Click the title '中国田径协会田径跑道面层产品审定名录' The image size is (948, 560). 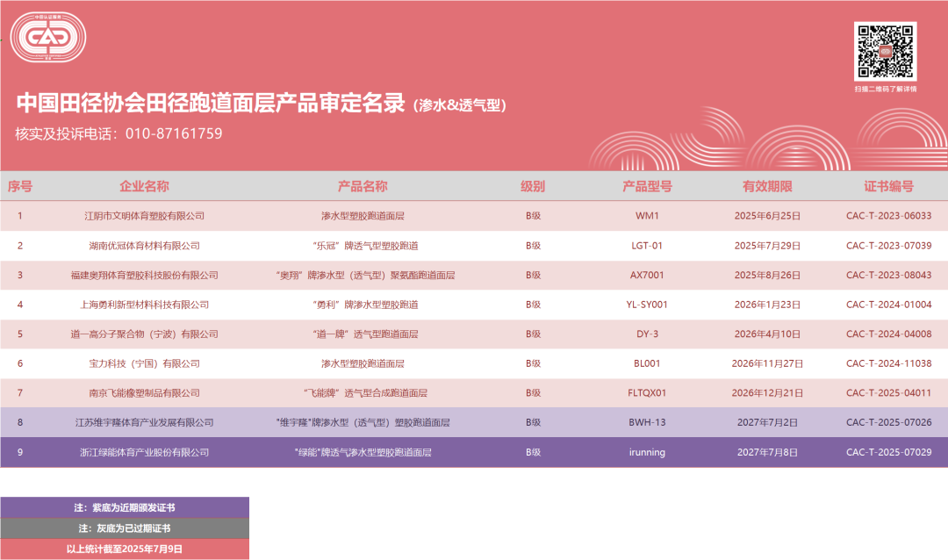pos(211,103)
